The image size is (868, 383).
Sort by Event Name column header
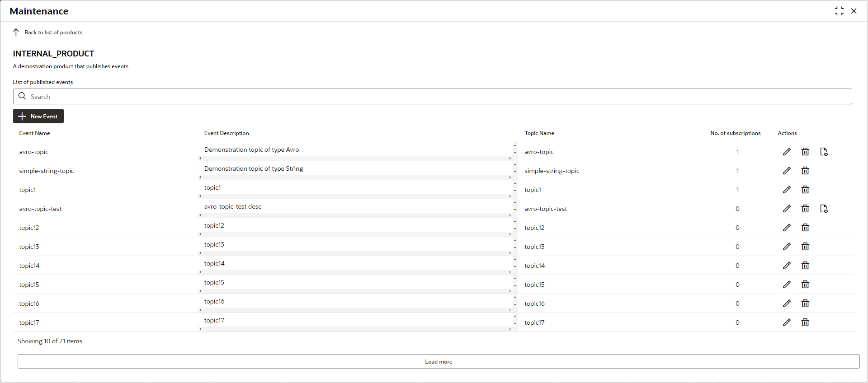34,133
